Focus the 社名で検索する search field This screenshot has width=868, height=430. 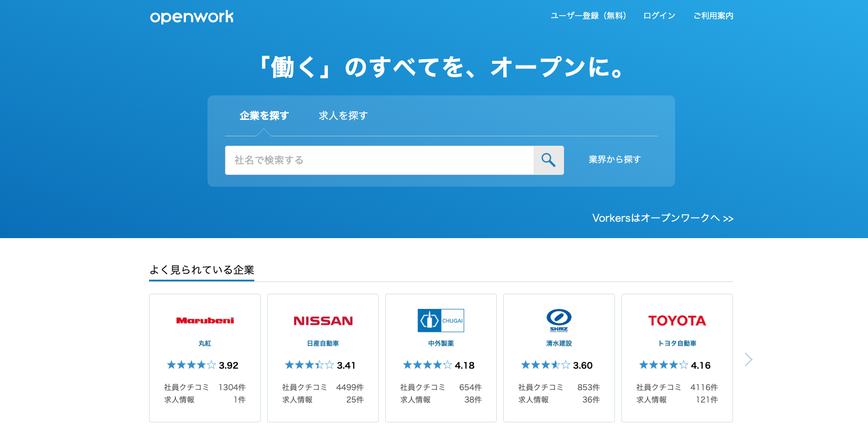point(379,160)
